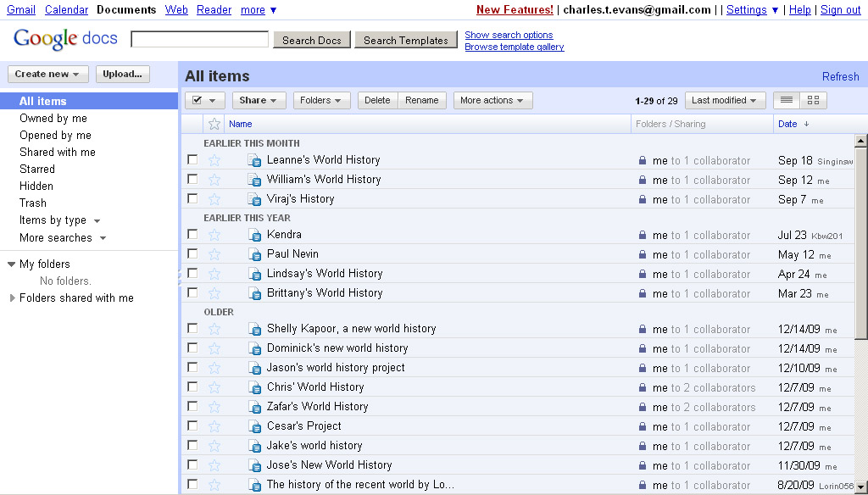Click the Rename button

(422, 100)
